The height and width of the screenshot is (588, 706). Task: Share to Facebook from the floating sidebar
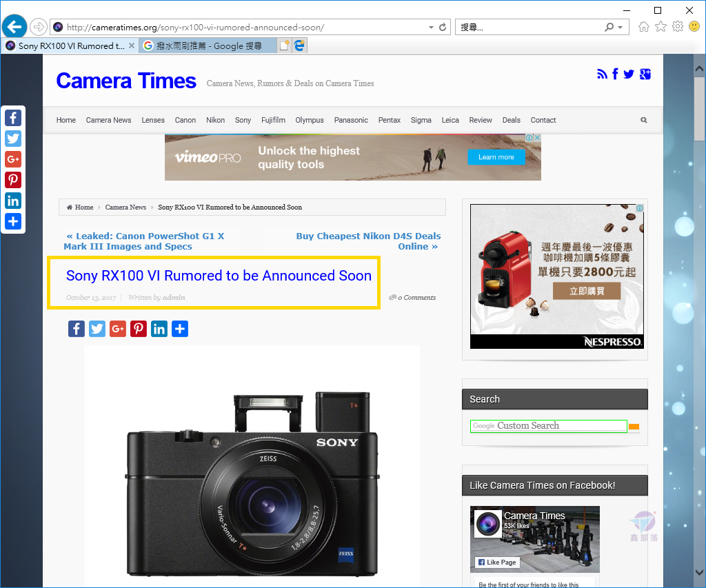[x=13, y=118]
